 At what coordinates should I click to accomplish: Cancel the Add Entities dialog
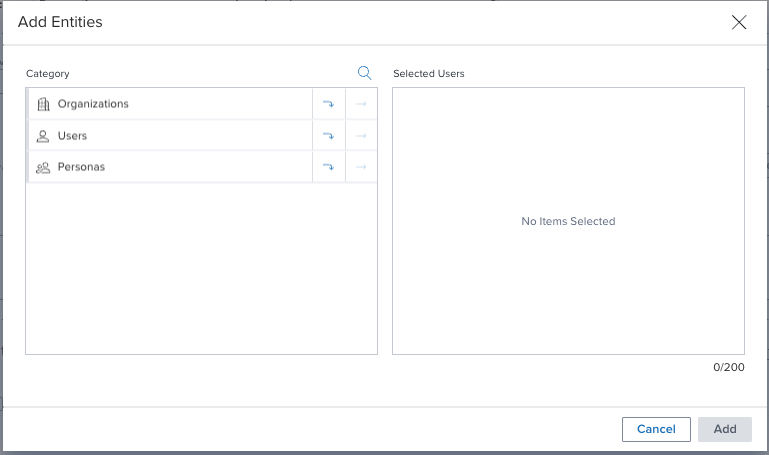(656, 430)
